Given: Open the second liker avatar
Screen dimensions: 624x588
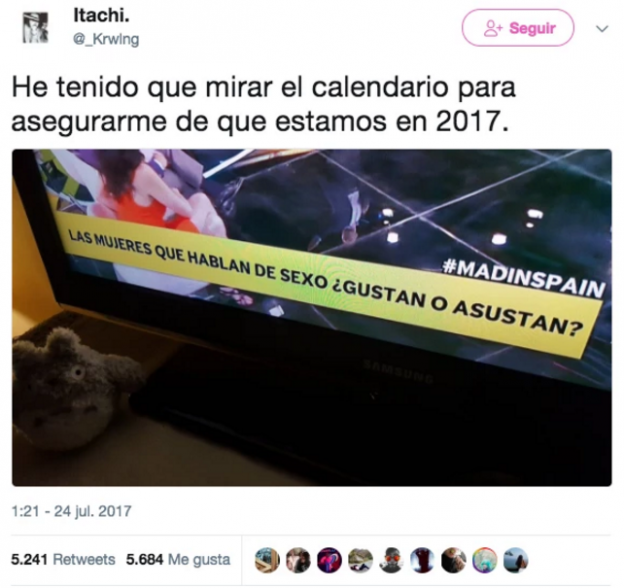Looking at the screenshot, I should click(298, 560).
